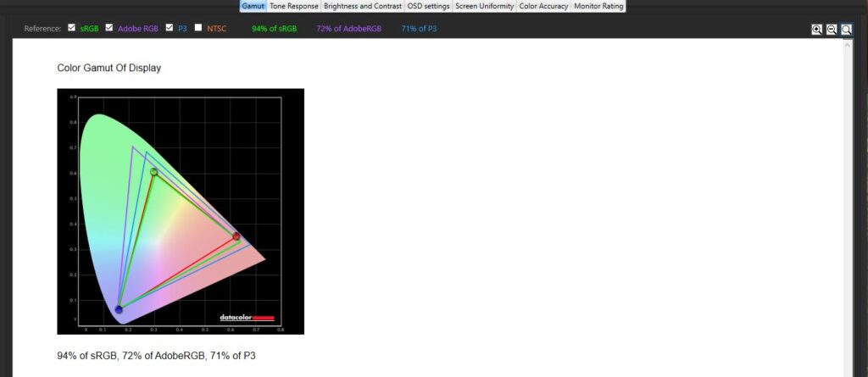The width and height of the screenshot is (868, 377).
Task: Click the zoom in magnifier icon
Action: tap(816, 29)
